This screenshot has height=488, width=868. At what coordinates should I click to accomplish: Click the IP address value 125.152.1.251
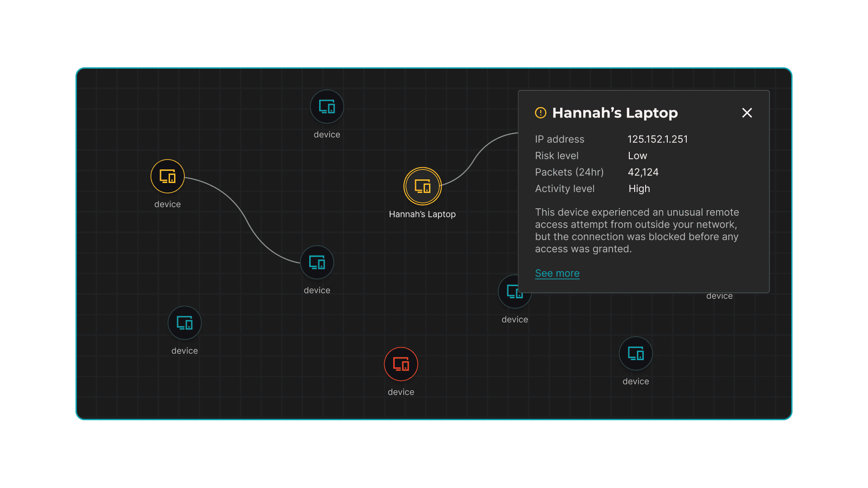658,139
